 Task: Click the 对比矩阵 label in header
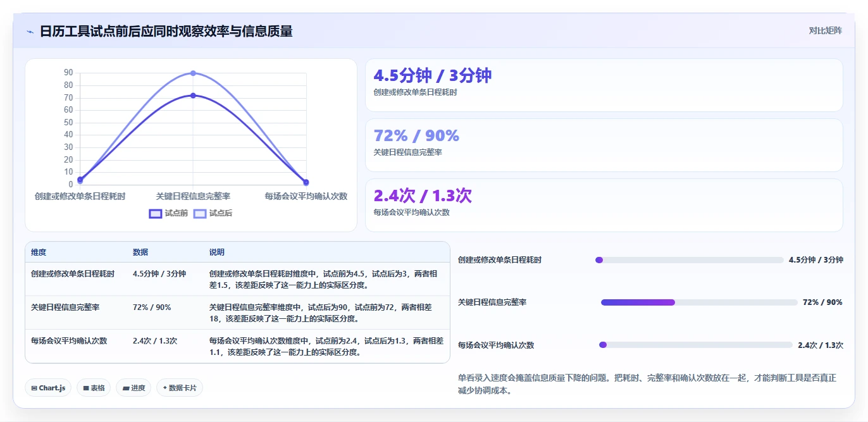[826, 30]
